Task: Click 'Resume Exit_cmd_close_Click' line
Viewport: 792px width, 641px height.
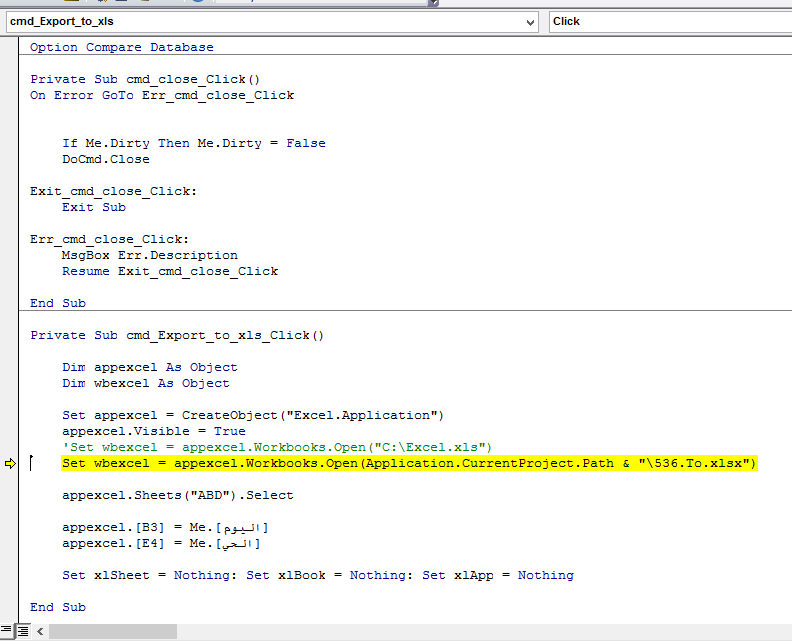Action: point(170,271)
